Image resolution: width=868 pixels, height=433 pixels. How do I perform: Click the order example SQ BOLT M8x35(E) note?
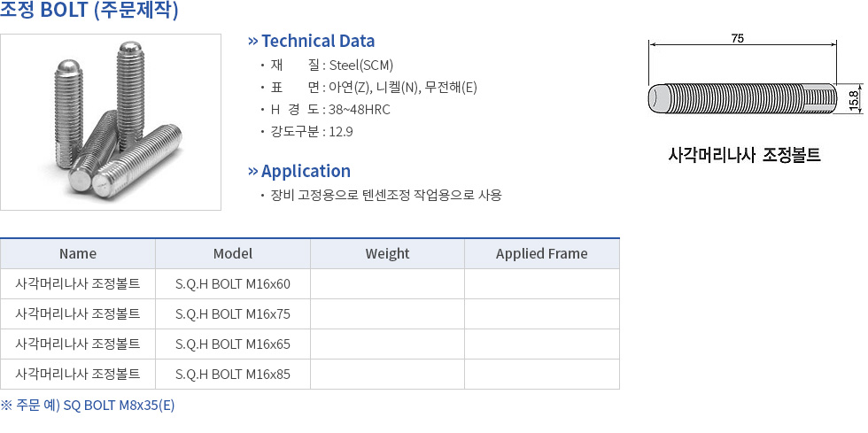pyautogui.click(x=88, y=406)
